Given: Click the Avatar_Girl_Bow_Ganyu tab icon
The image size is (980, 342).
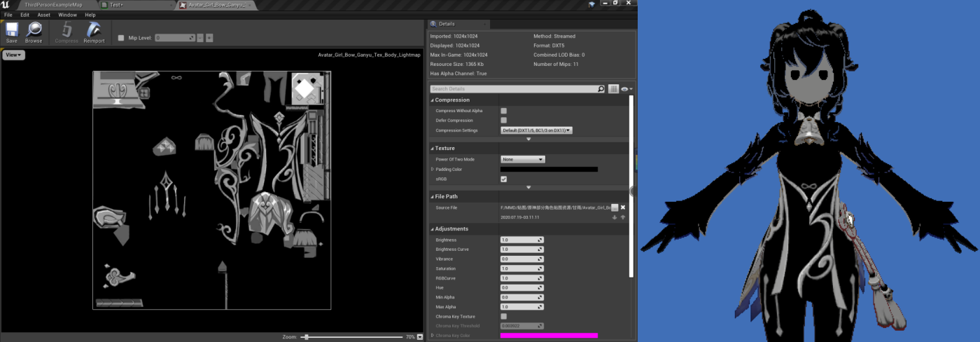Looking at the screenshot, I should coord(183,5).
